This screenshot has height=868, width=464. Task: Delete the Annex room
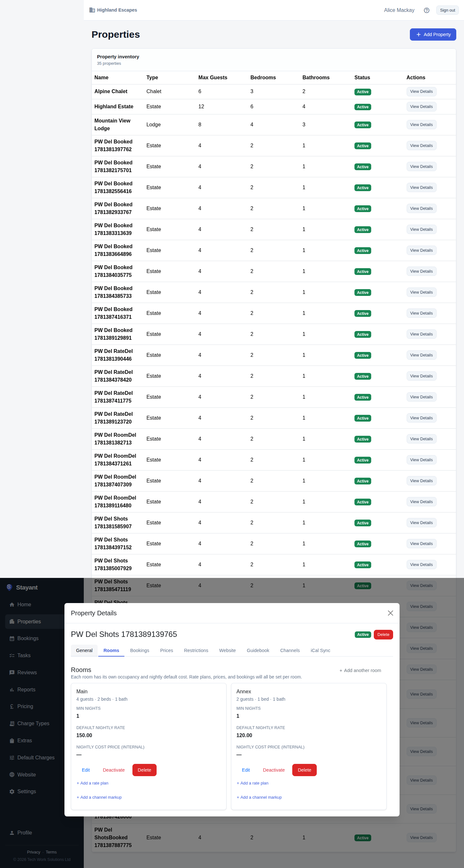(304, 770)
